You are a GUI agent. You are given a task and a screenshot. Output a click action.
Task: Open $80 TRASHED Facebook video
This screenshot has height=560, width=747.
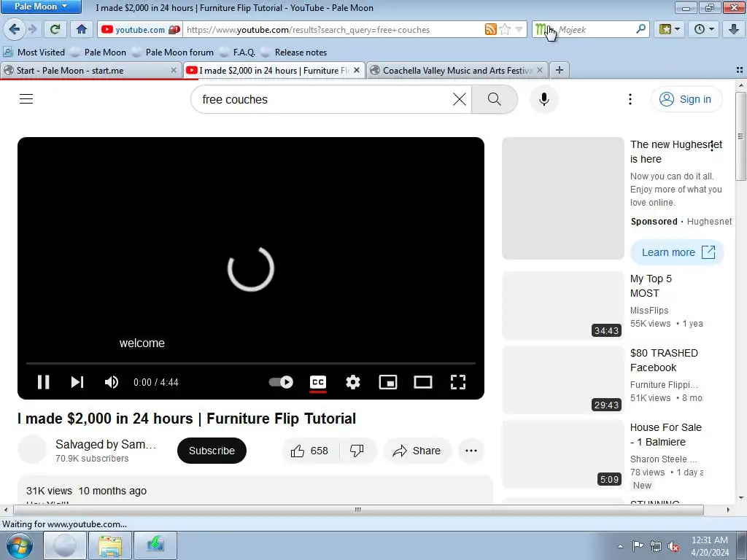click(664, 360)
